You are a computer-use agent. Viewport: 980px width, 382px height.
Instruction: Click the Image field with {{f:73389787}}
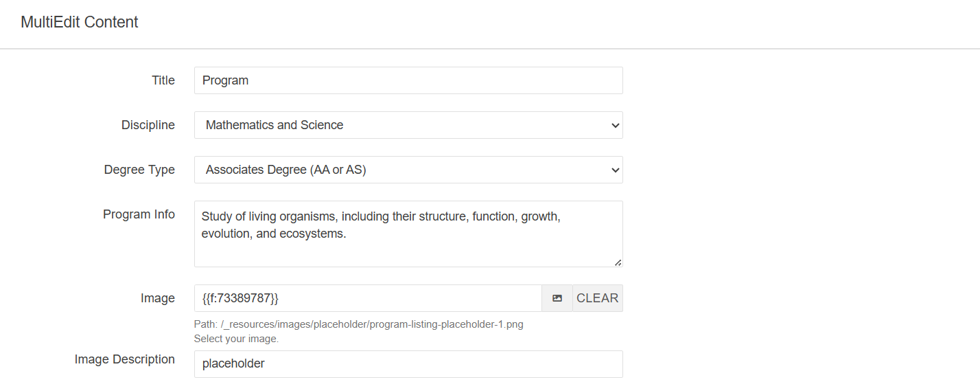point(368,298)
